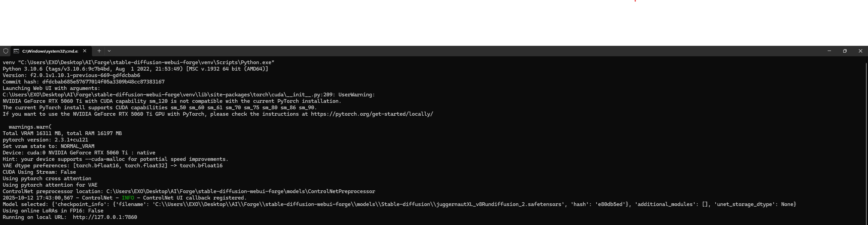The width and height of the screenshot is (868, 225).
Task: Click the commit hash value
Action: click(103, 82)
